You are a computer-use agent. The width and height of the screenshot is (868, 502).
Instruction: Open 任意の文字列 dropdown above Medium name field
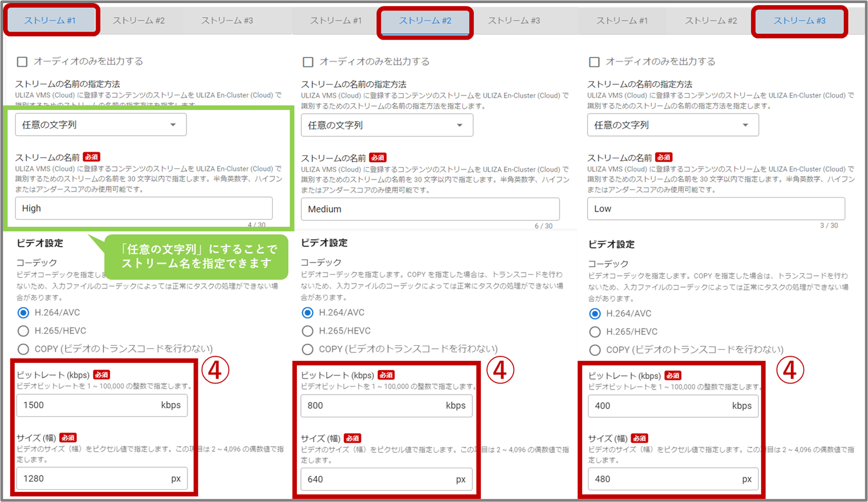click(386, 125)
